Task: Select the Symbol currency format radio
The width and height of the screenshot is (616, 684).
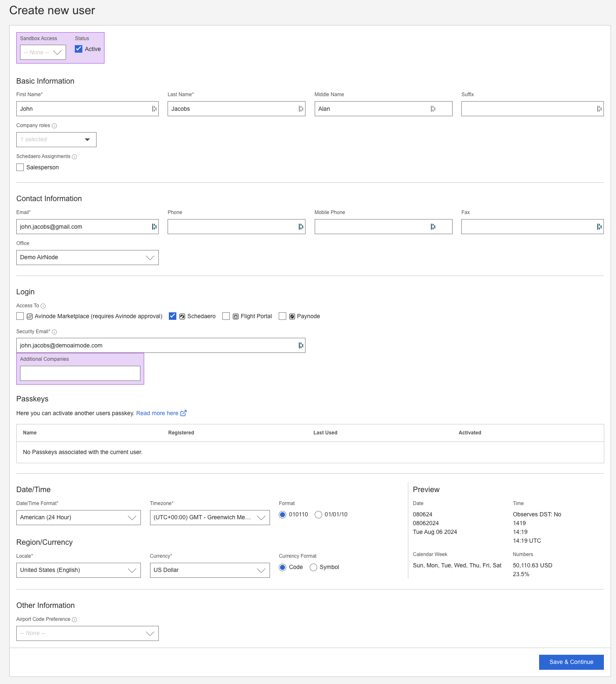Action: click(x=313, y=567)
